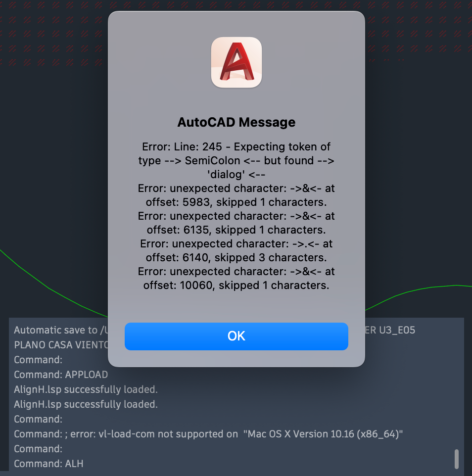This screenshot has width=472, height=476.
Task: Select the offset 5983 error message
Action: [236, 195]
